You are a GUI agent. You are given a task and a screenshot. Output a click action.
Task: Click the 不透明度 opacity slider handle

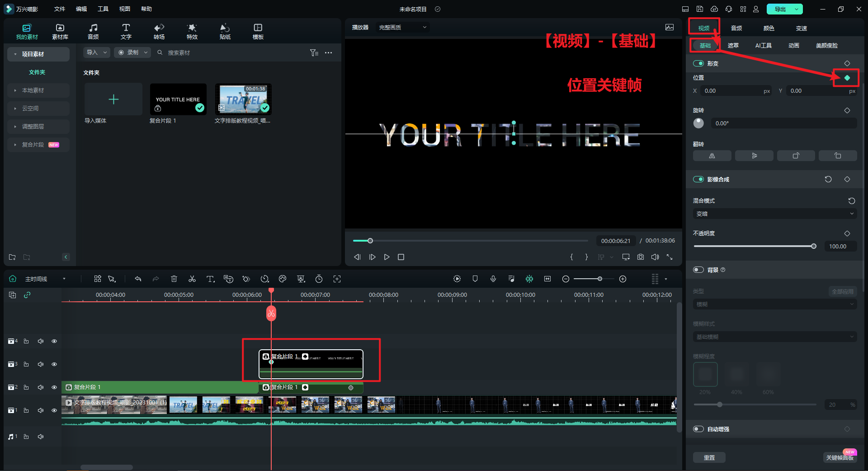click(x=814, y=247)
